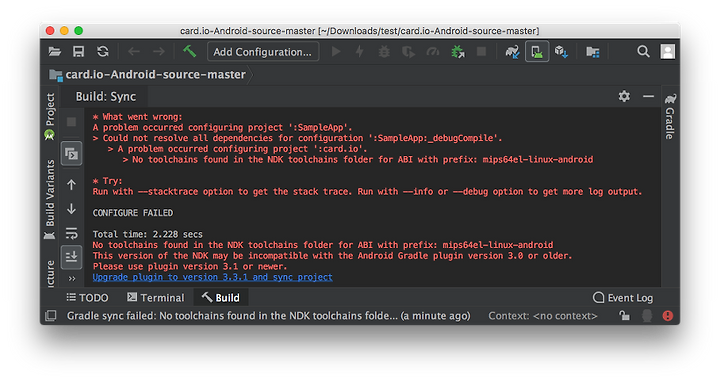The width and height of the screenshot is (720, 382).
Task: Open AVD Manager device icon
Action: click(x=537, y=51)
